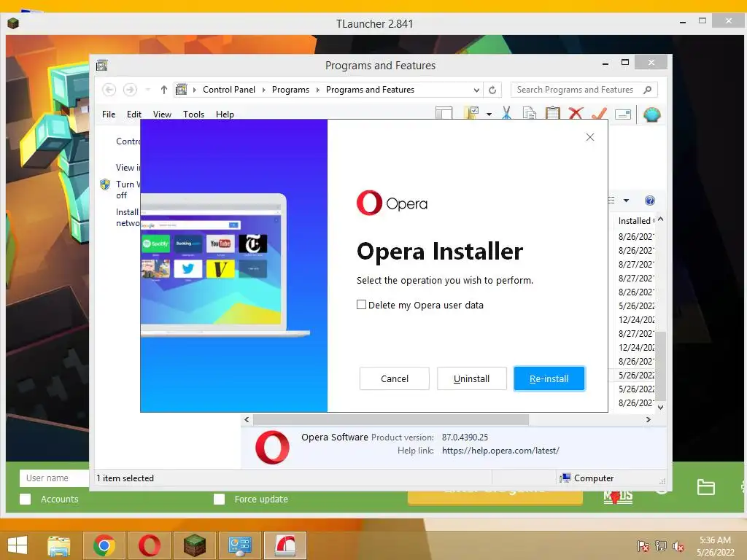Screen dimensions: 747x560
Task: Open the Help menu
Action: (x=225, y=114)
